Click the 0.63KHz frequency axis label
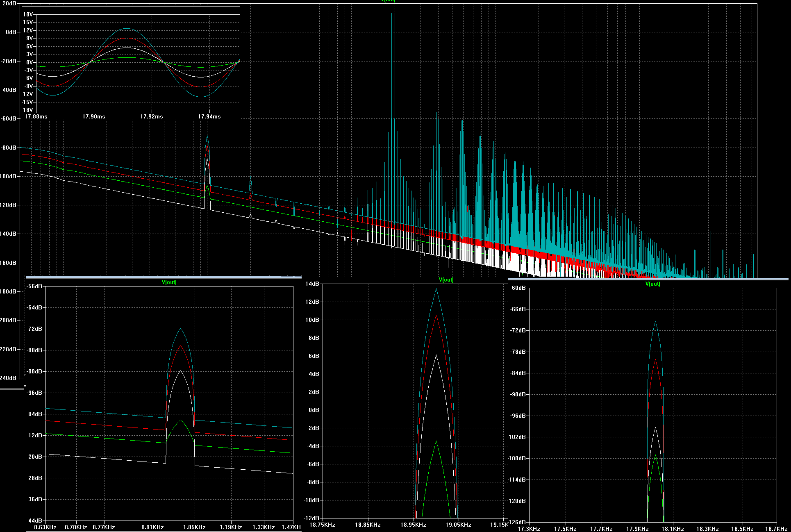Viewport: 791px width, 532px height. pos(45,527)
